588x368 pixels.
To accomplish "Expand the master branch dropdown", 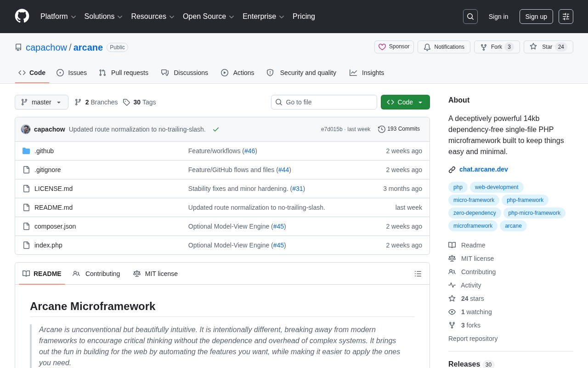I will coord(41,102).
